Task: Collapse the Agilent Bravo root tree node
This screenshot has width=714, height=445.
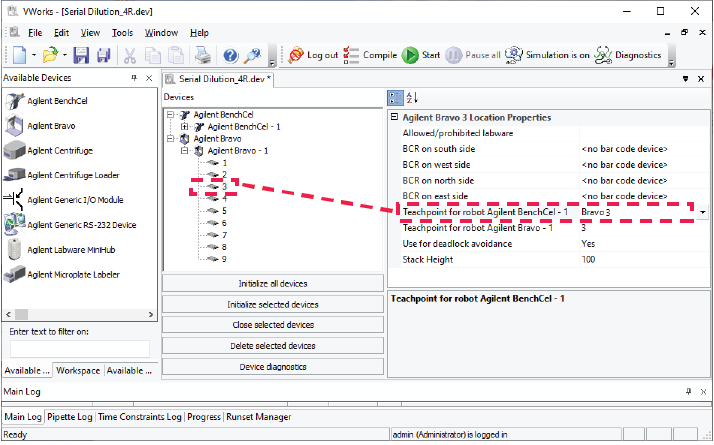Action: 170,138
